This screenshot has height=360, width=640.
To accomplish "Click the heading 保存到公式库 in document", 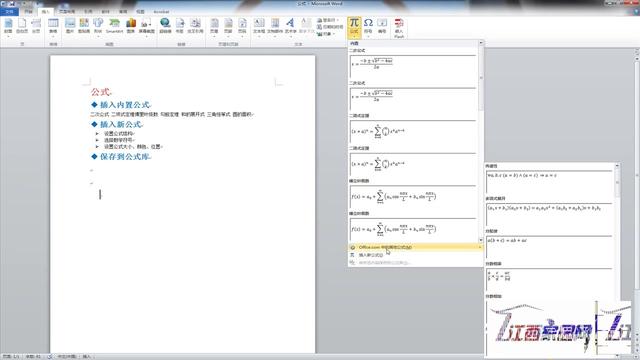I will tap(125, 156).
